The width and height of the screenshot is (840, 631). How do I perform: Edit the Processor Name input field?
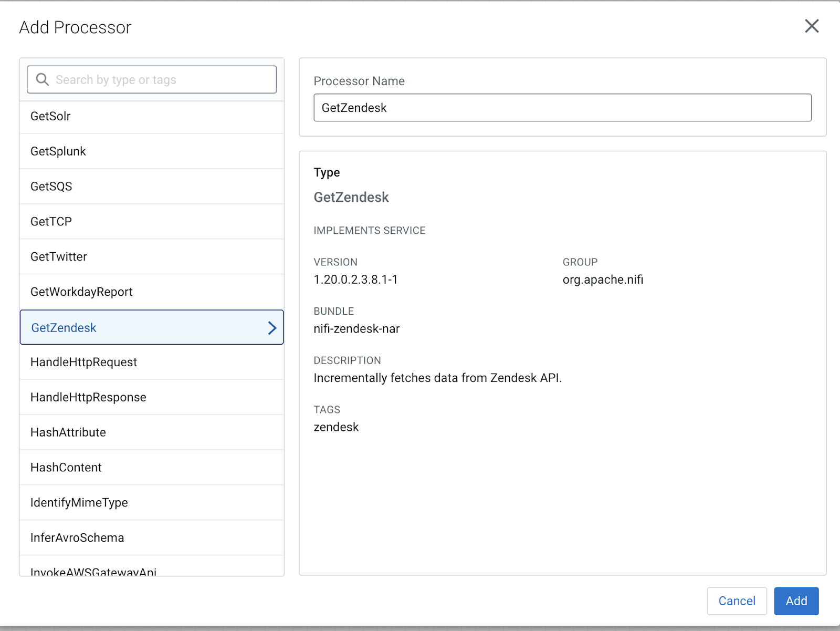click(562, 108)
